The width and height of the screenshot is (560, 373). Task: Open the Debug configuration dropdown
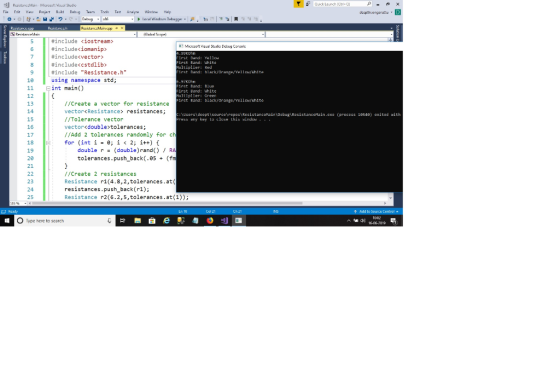pos(90,19)
